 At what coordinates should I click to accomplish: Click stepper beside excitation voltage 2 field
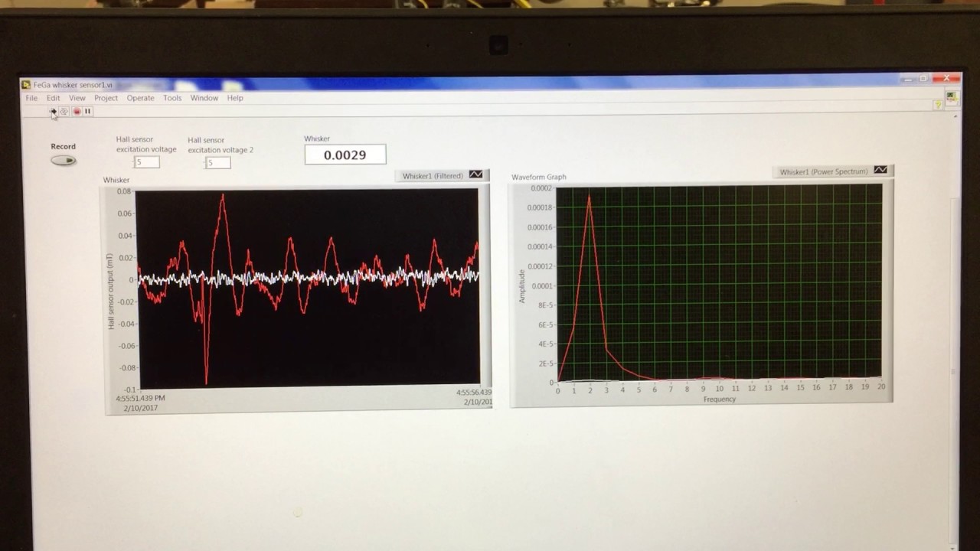click(204, 163)
